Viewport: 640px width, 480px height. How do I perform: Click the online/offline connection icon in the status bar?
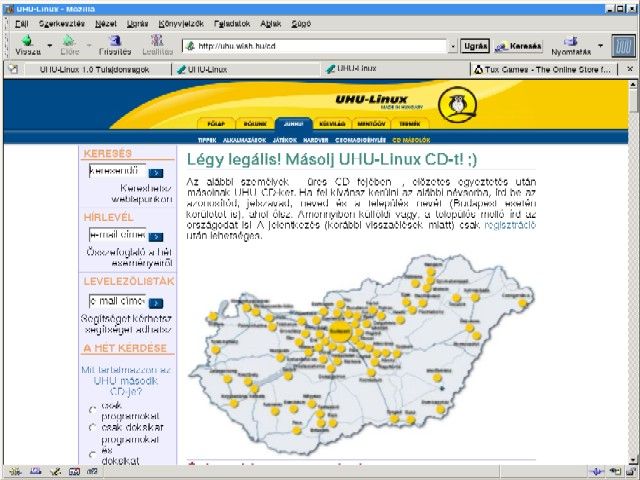point(597,472)
